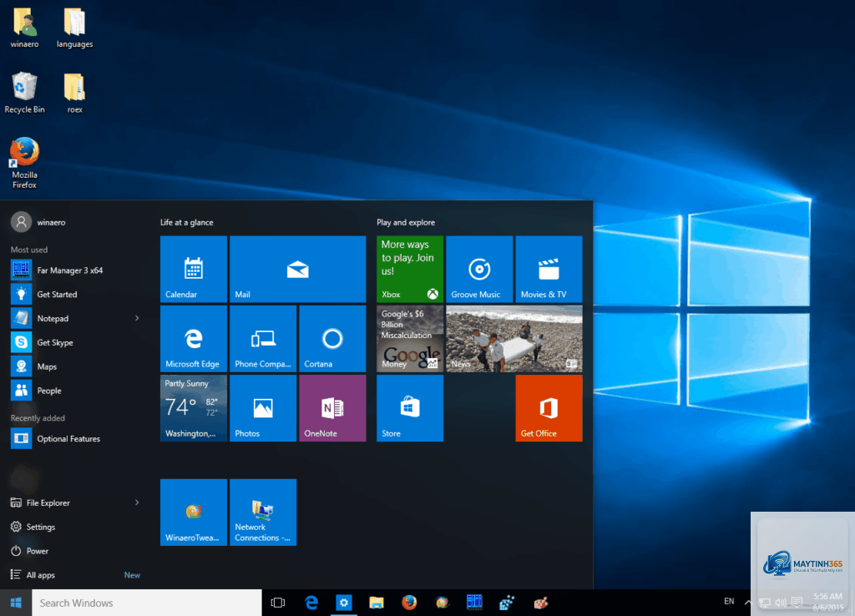Screen dimensions: 855x616
Task: Open Edge from the taskbar
Action: 311,603
